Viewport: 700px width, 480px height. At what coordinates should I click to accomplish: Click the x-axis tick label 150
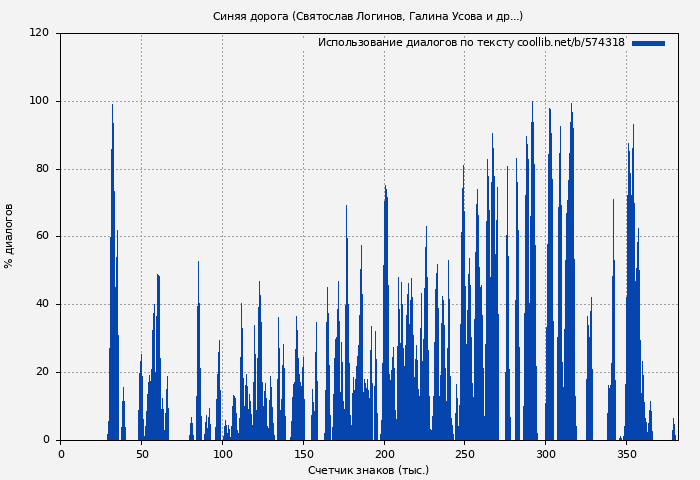tap(303, 454)
